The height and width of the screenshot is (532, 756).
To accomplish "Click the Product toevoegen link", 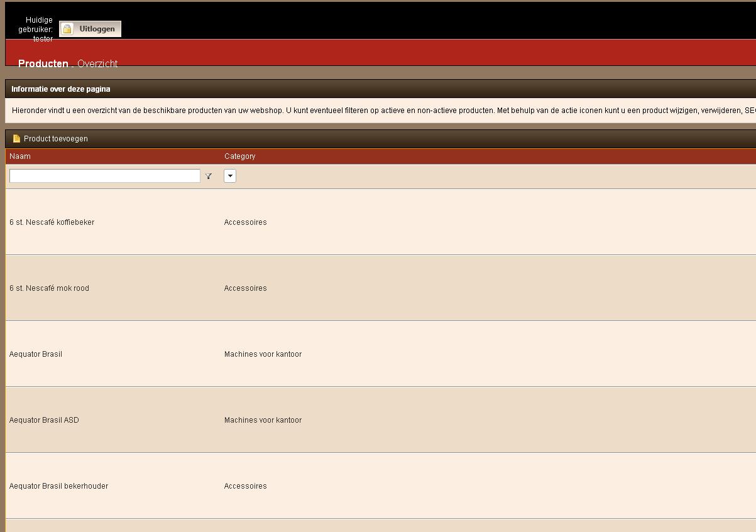I will pyautogui.click(x=56, y=139).
